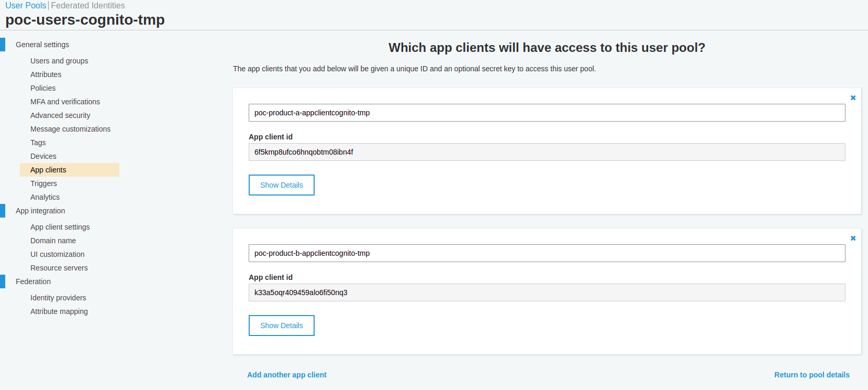The width and height of the screenshot is (868, 390).
Task: Click the 6f5kmp8ufco6hnqobtm08ibn4f client id field
Action: pos(547,152)
